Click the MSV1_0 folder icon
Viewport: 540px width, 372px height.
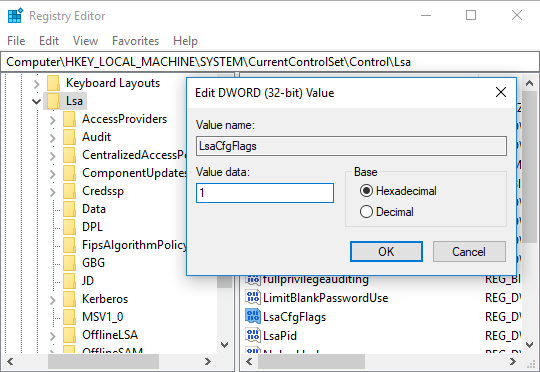pos(70,317)
